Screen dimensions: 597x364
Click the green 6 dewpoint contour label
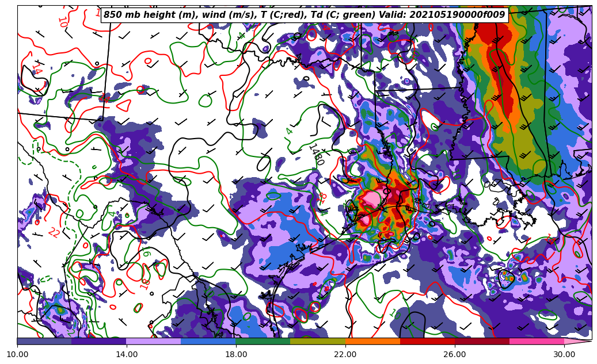coord(146,254)
